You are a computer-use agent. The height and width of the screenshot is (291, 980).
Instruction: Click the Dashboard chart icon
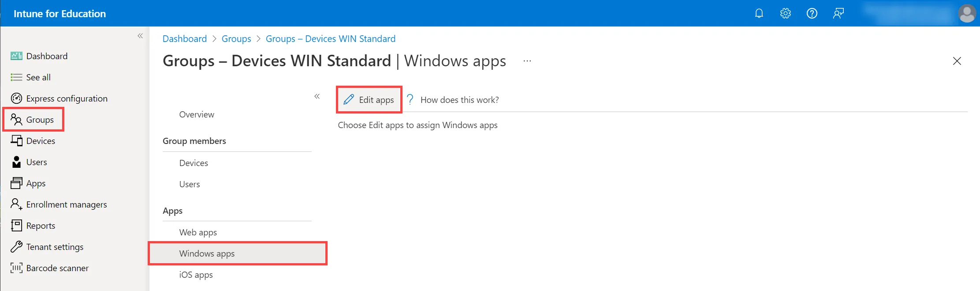click(x=16, y=56)
